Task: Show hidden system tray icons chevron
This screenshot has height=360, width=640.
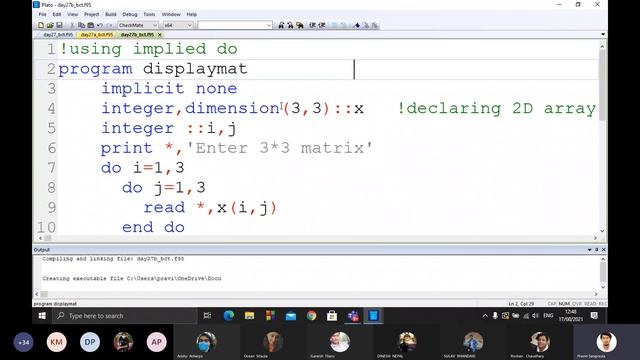Action: (x=485, y=316)
